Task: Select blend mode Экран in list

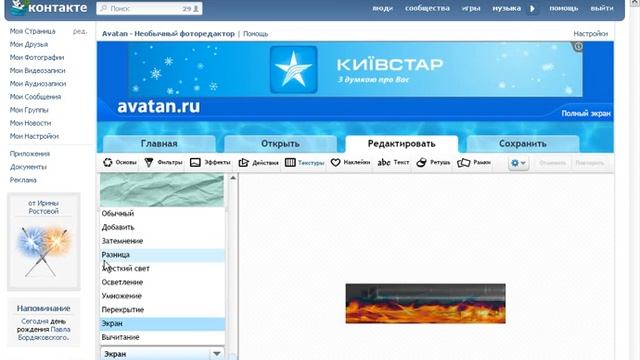Action: click(162, 324)
